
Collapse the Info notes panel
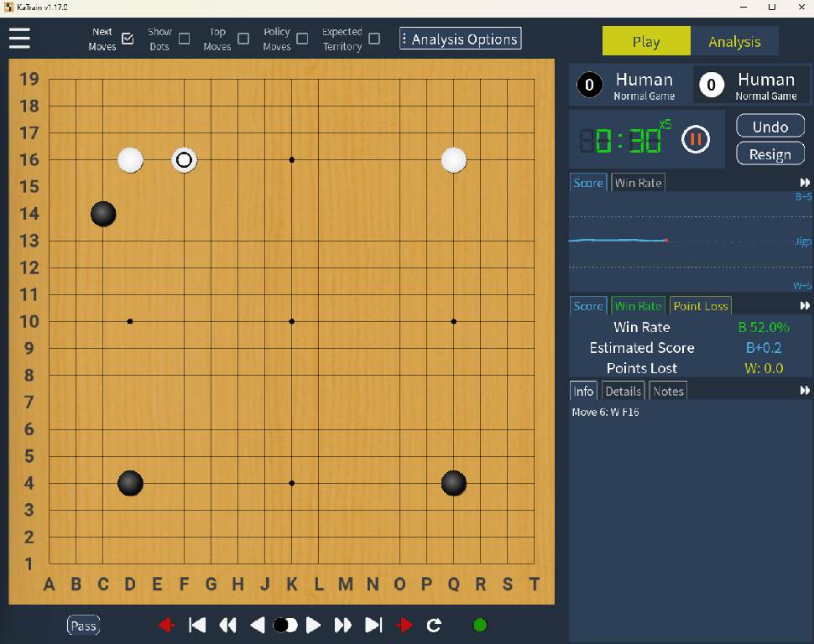click(805, 391)
